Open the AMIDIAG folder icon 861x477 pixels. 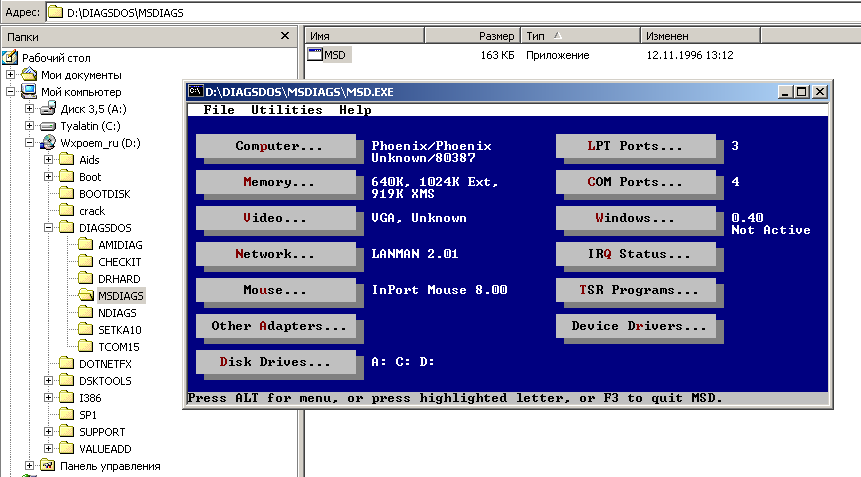pyautogui.click(x=86, y=244)
